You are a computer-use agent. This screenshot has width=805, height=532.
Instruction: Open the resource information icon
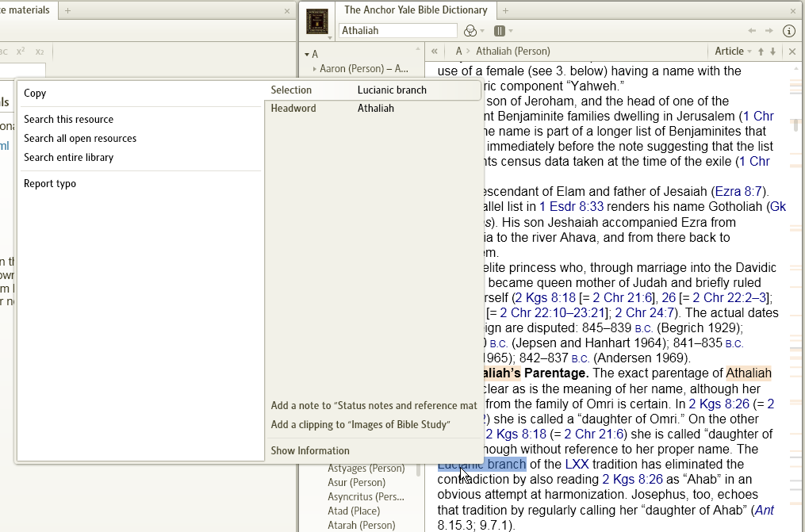[x=789, y=31]
